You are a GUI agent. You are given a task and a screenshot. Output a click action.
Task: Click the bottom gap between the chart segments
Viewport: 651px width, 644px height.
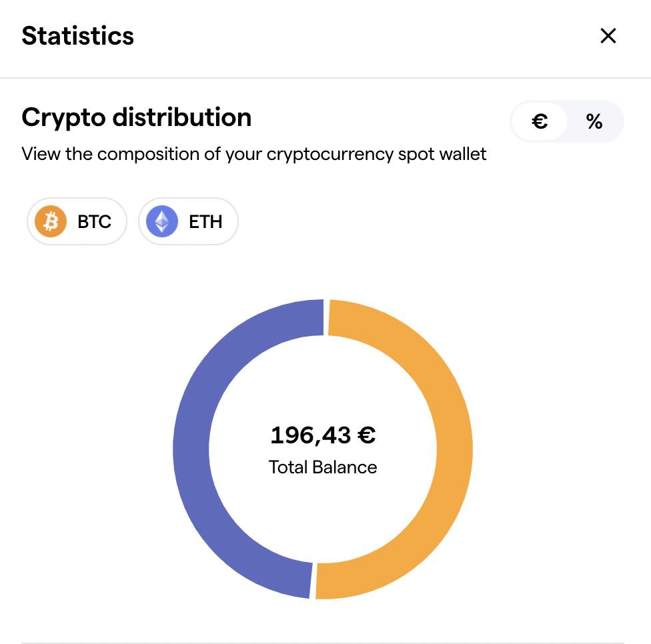(x=313, y=581)
